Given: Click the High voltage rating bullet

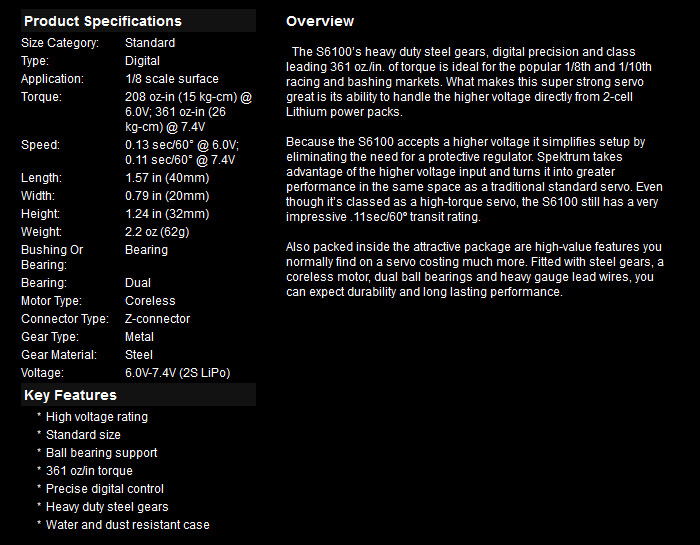Looking at the screenshot, I should [x=97, y=417].
